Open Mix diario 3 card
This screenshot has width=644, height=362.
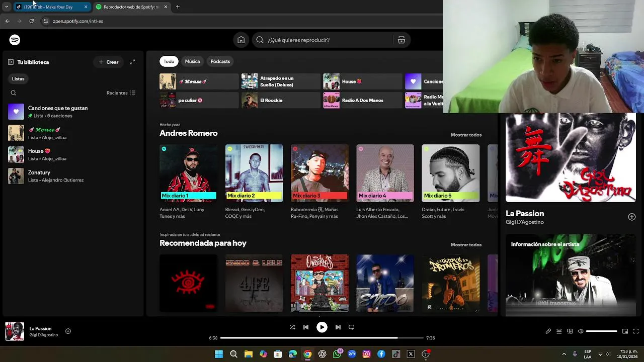(319, 182)
